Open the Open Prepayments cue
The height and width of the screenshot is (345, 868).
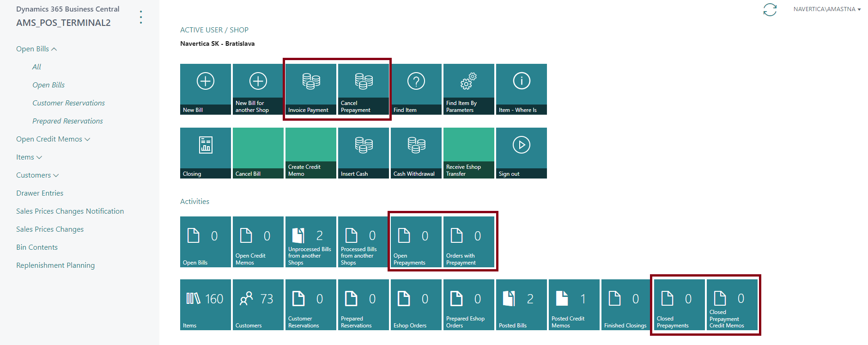[416, 242]
